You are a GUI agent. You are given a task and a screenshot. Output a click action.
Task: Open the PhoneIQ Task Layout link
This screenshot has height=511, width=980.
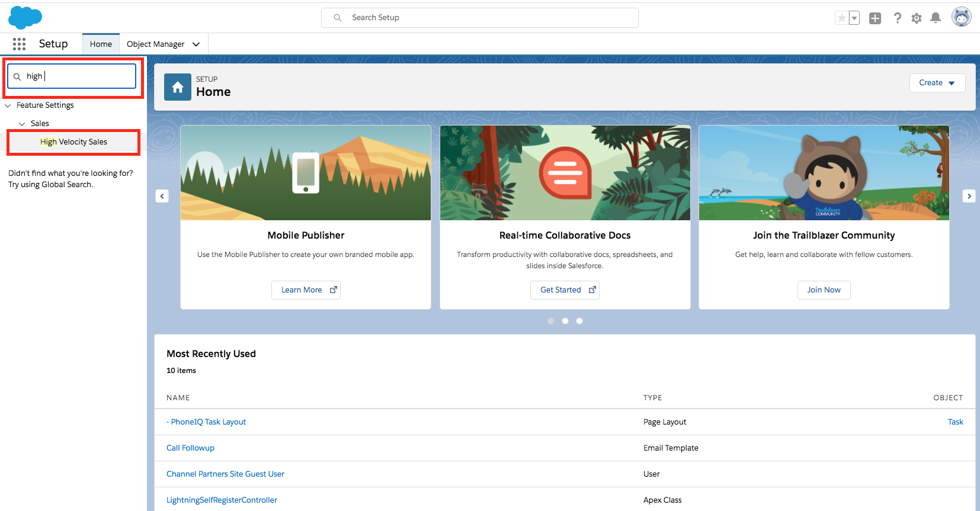pos(206,422)
